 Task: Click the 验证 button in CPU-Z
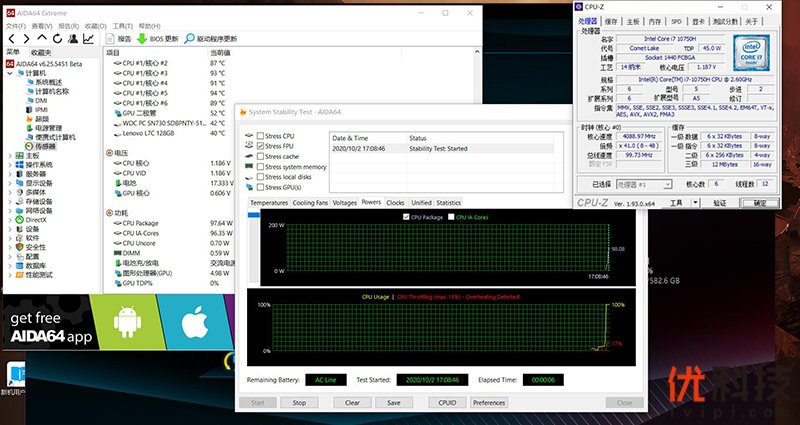coord(719,203)
